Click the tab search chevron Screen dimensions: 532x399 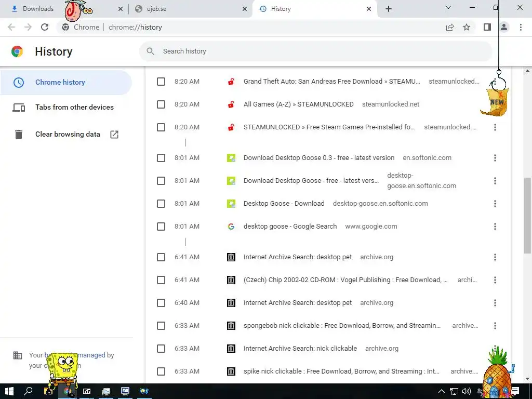point(448,7)
